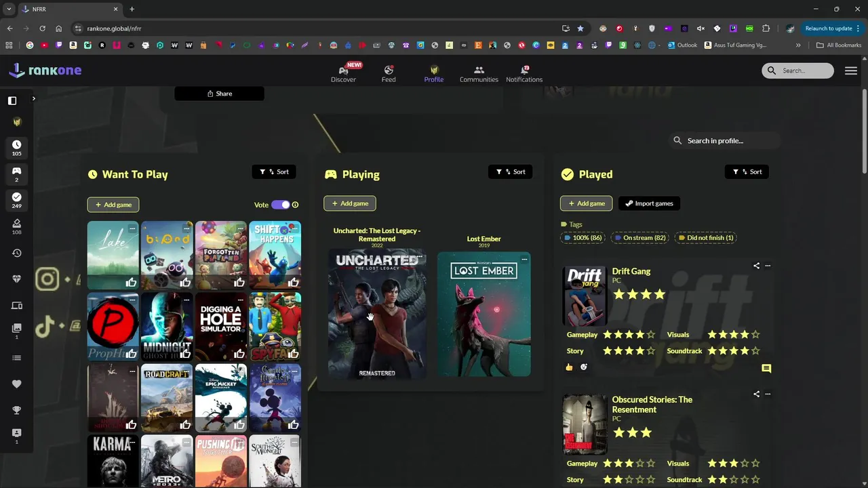Viewport: 868px width, 488px height.
Task: Open Sort dropdown for Want To Play
Action: tap(274, 171)
